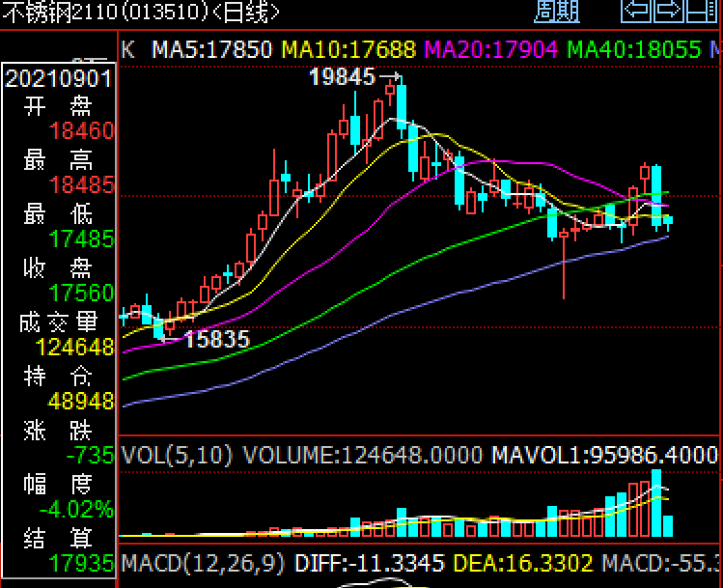
Task: Click the 成交量 label in data panel
Action: (58, 322)
